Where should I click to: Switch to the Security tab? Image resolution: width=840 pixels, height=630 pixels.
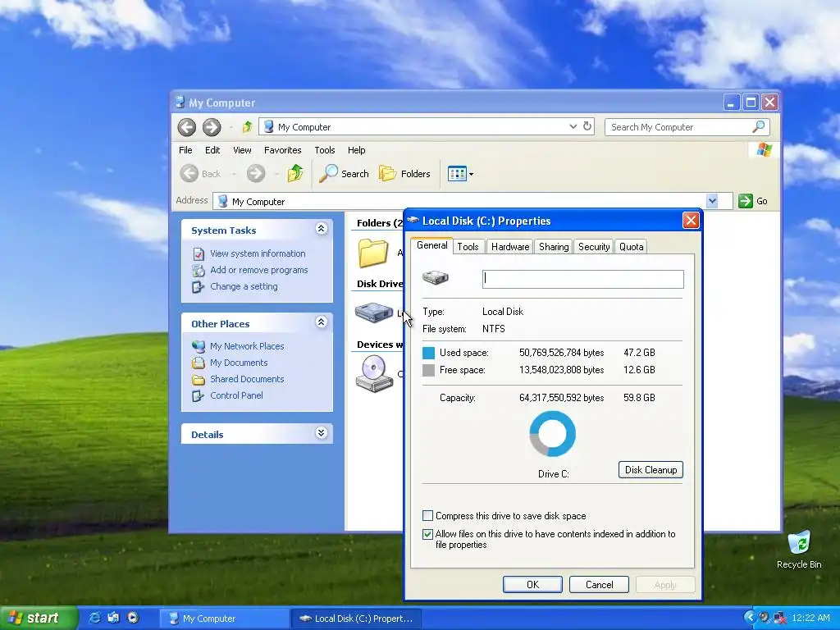594,246
